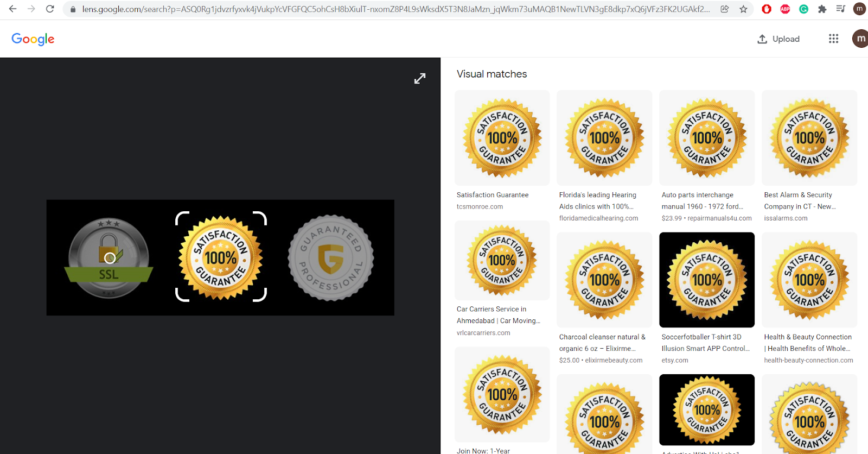Open the Best Alarm & Security thumbnail

click(809, 138)
